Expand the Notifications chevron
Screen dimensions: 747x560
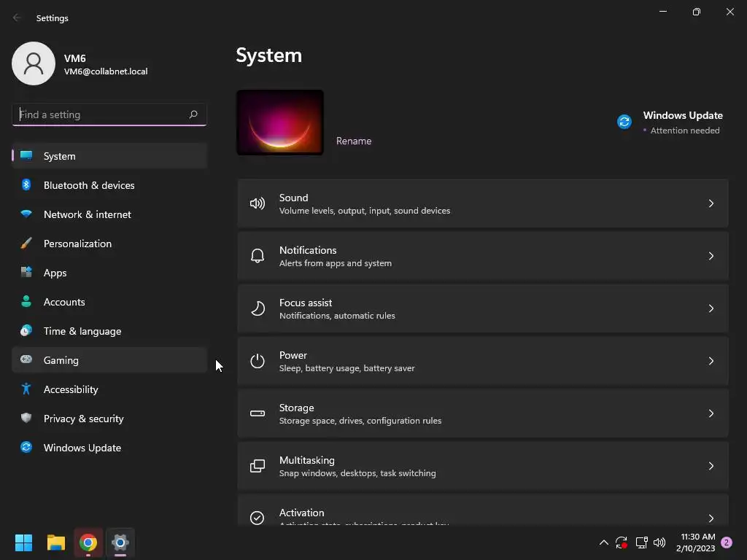[x=711, y=256]
